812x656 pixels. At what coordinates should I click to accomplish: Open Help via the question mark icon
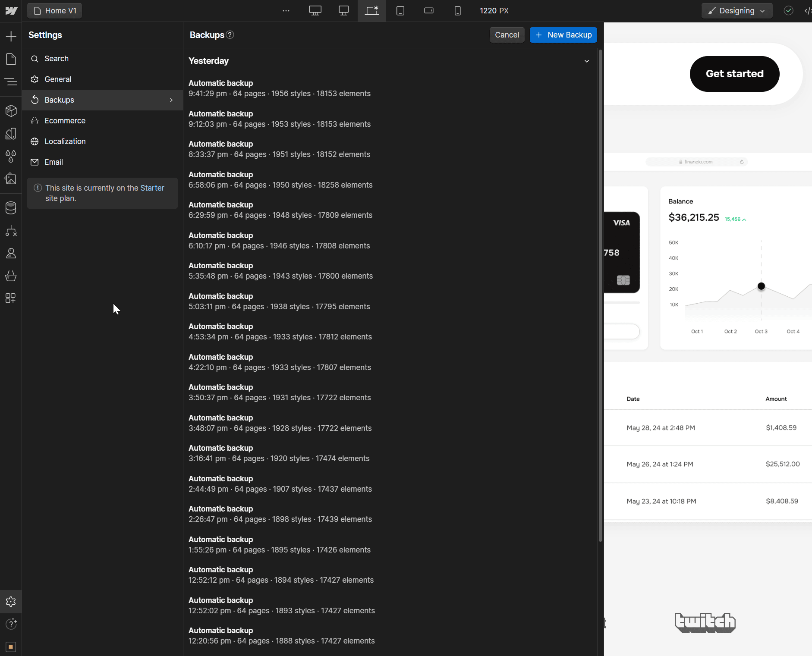point(12,624)
